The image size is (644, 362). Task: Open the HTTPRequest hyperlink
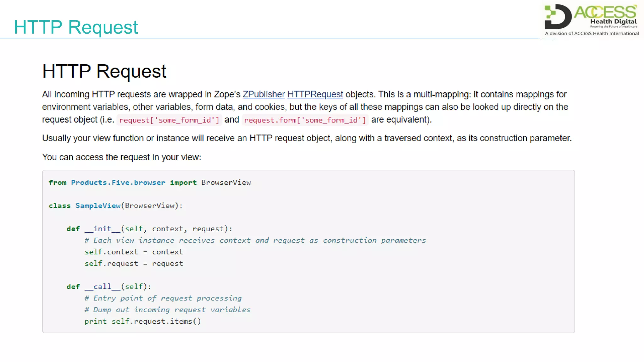pyautogui.click(x=315, y=94)
